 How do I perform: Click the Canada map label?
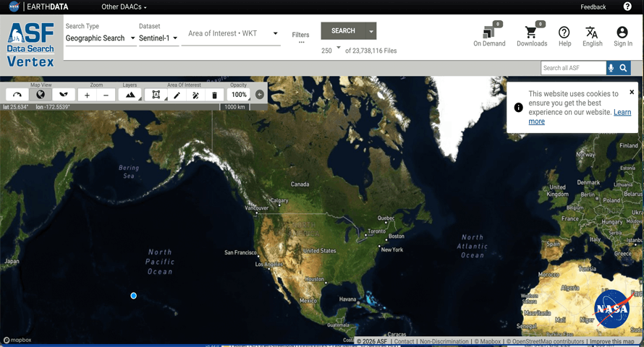click(x=300, y=184)
